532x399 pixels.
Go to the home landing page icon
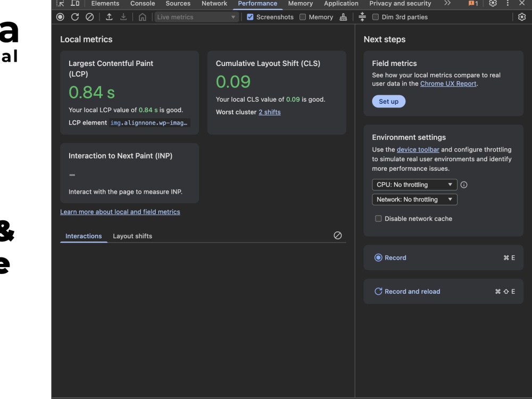point(143,17)
